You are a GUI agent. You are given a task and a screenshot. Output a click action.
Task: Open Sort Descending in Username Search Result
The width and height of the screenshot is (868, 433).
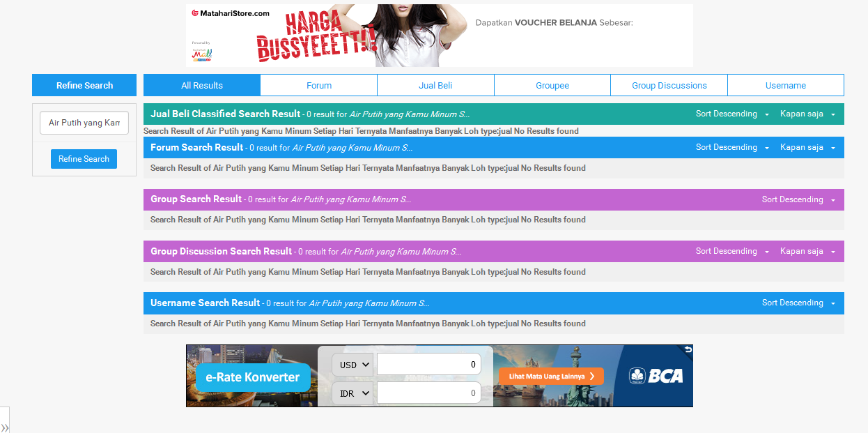tap(798, 303)
